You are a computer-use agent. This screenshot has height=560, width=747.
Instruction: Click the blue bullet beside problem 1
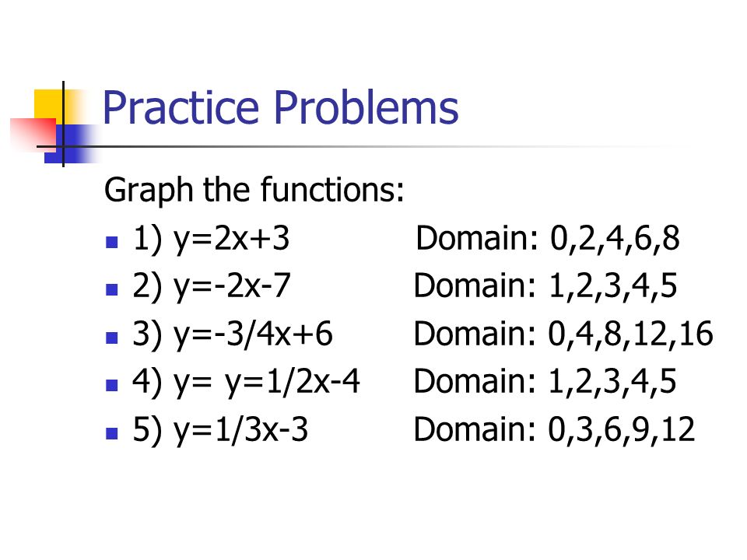pyautogui.click(x=111, y=243)
